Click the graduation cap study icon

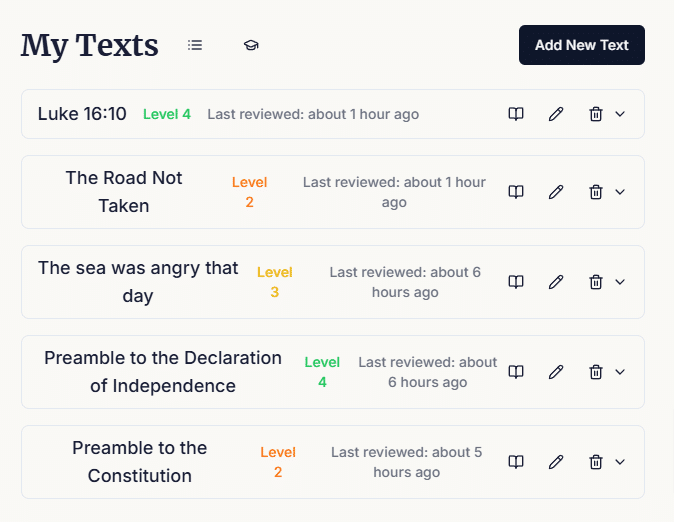coord(251,45)
